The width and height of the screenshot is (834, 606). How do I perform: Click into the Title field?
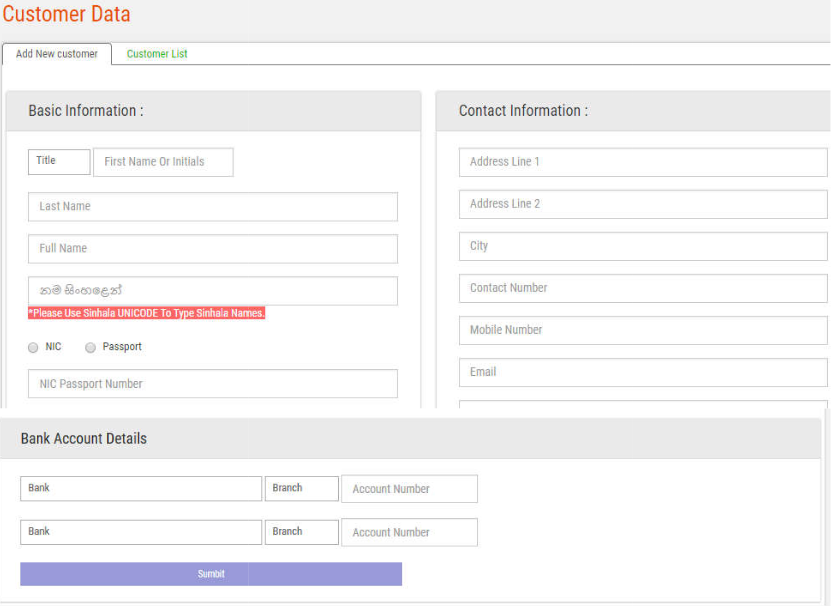[58, 161]
